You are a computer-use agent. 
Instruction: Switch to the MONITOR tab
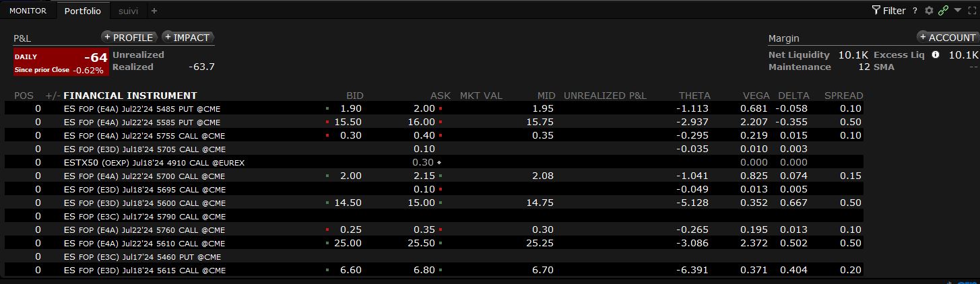(28, 11)
